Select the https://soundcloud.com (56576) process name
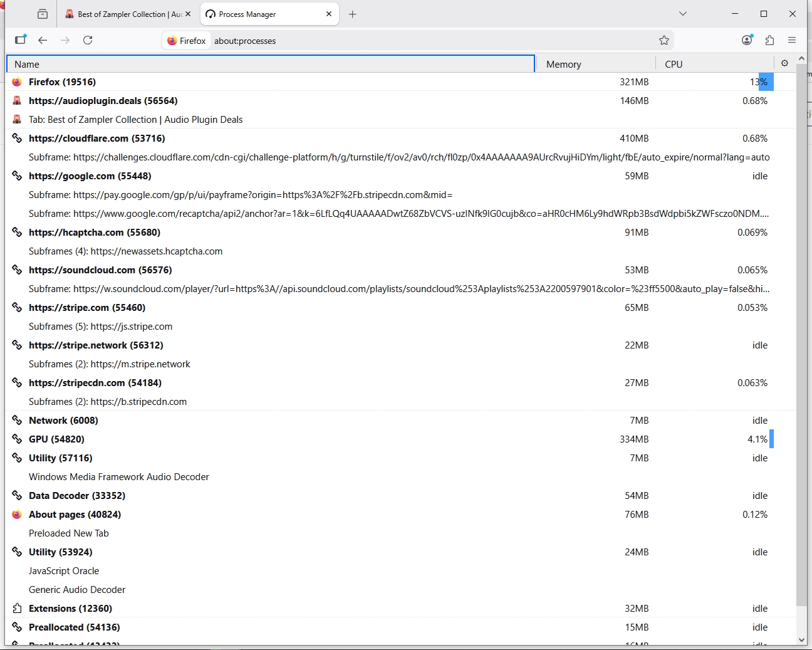 click(x=100, y=270)
